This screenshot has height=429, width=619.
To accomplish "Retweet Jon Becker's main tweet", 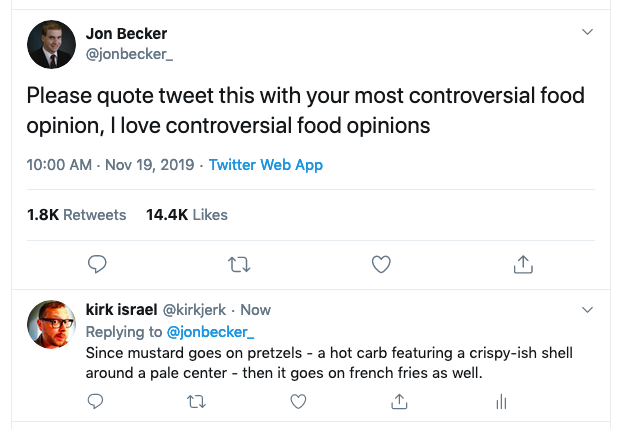I will [239, 264].
